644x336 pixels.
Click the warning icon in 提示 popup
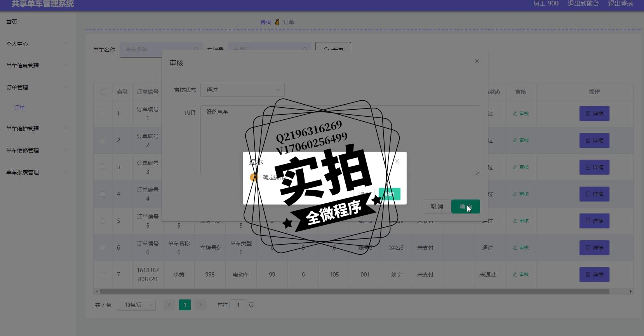254,177
